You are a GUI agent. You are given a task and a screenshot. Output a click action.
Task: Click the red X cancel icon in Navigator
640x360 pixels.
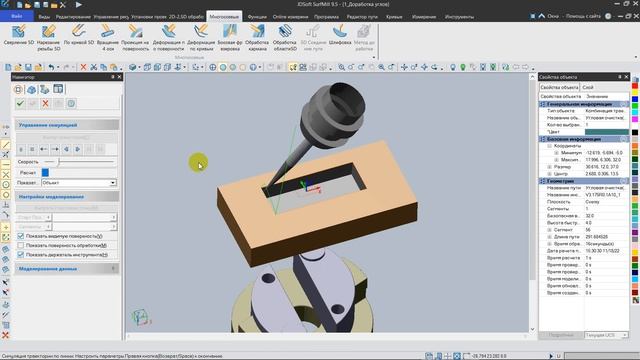click(45, 104)
